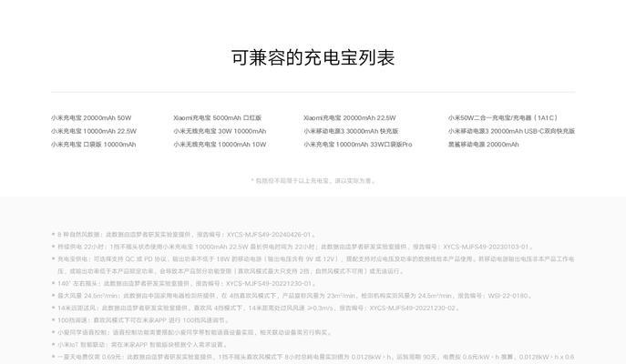Click the 0.69元 electricity cost footnote
Screen dimensions: 626x364
click(315, 357)
